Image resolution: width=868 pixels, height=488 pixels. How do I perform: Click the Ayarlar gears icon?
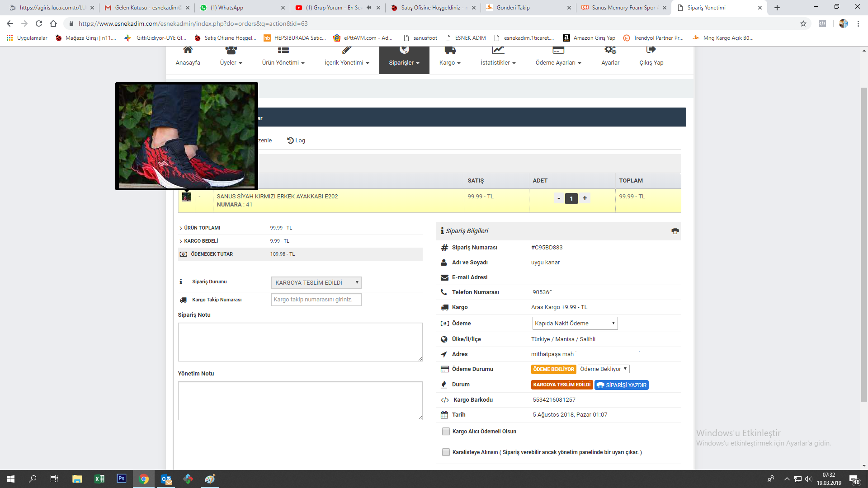(610, 50)
